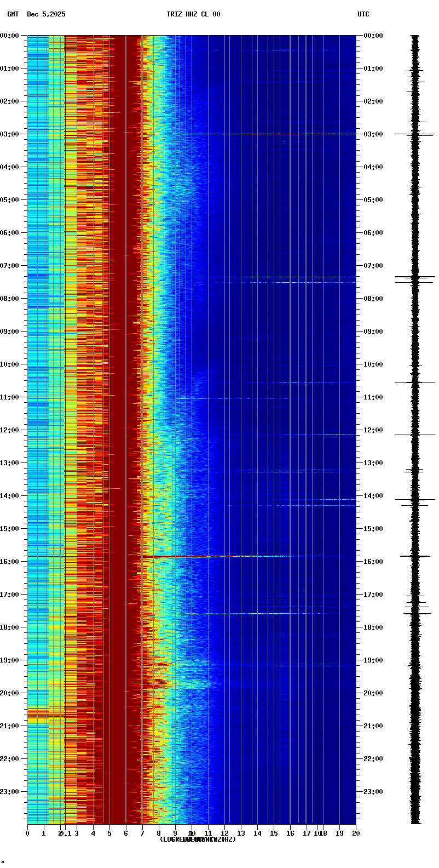Click the 0 Hz label on frequency axis
The image size is (439, 868).
click(x=27, y=833)
